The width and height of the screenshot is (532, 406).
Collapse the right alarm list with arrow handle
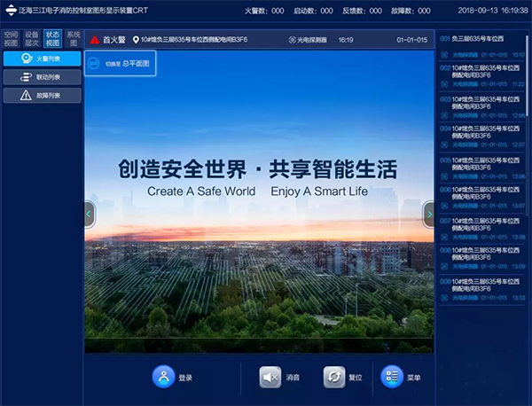pyautogui.click(x=429, y=214)
